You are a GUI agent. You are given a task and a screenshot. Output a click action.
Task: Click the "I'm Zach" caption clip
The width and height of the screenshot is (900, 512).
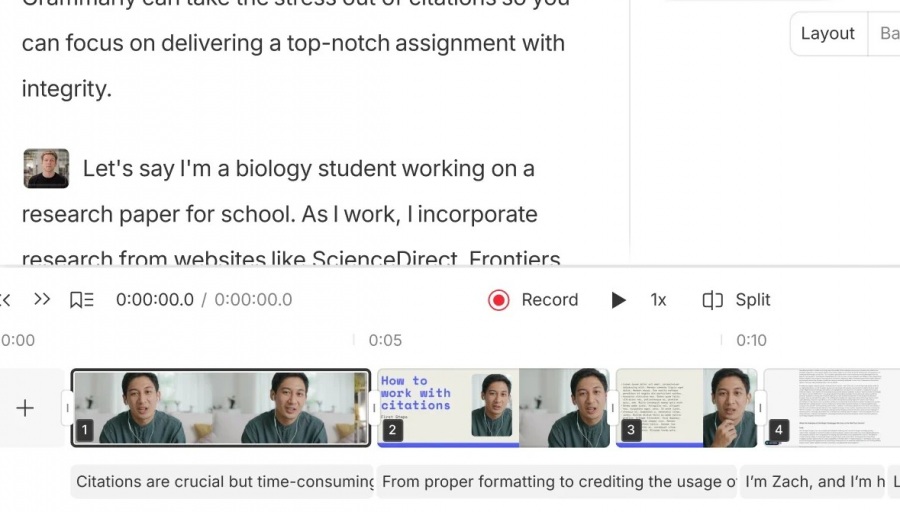tap(812, 482)
